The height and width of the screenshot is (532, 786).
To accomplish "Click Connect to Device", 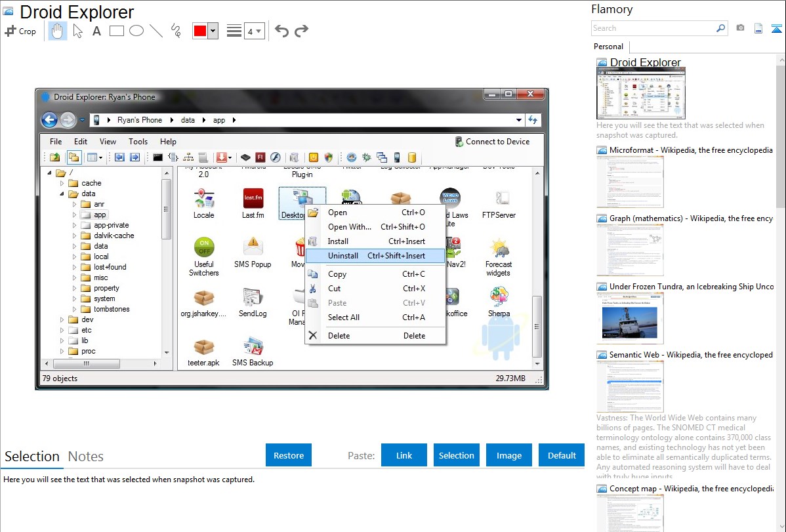I will (x=492, y=142).
